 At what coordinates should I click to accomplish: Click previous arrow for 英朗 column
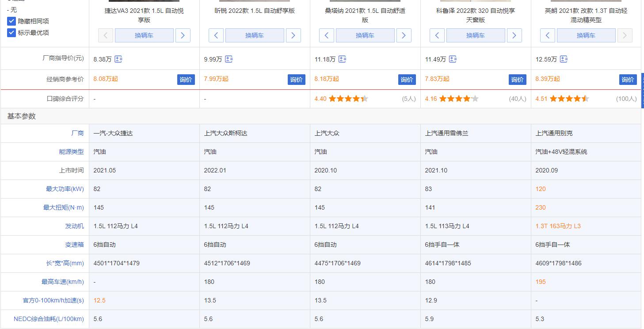coord(547,35)
